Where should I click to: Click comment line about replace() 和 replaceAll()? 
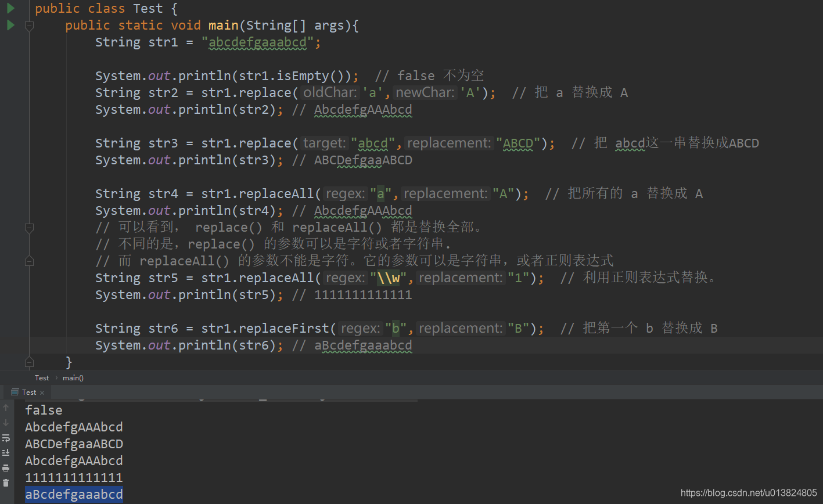tap(289, 228)
